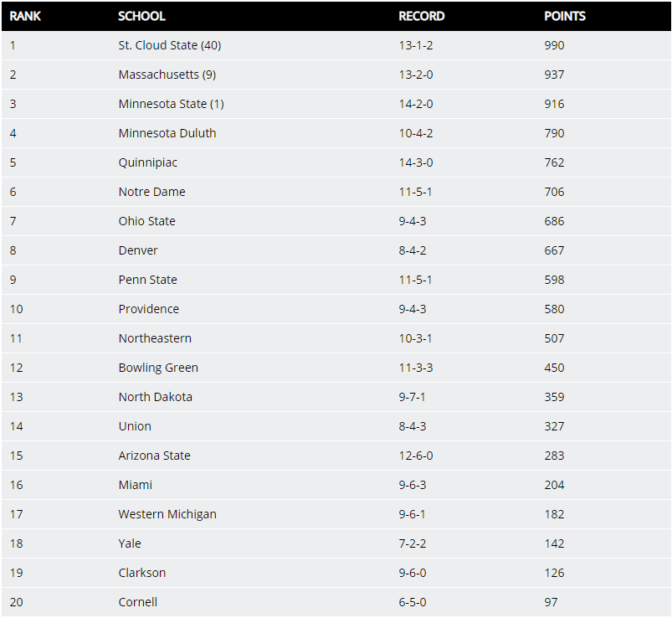This screenshot has height=618, width=672.
Task: Click on Quinnipiac school name
Action: point(148,162)
